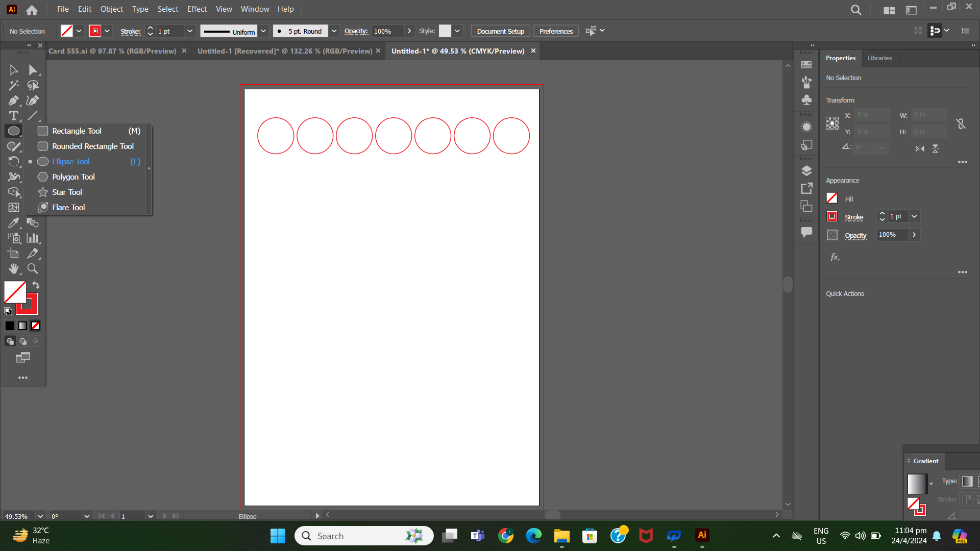Select the Zoom tool

(33, 269)
